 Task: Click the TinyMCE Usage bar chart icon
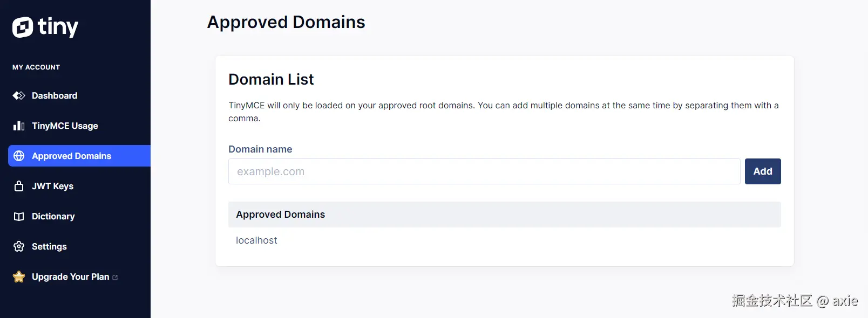[19, 126]
